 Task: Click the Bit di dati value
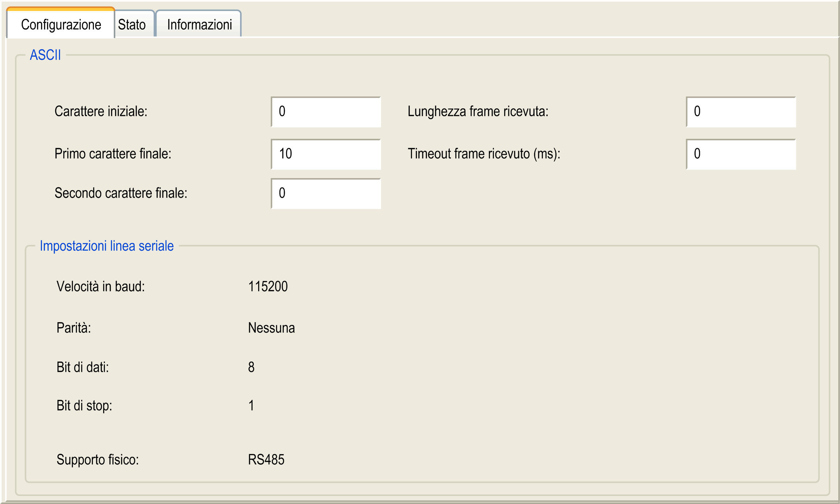[251, 367]
